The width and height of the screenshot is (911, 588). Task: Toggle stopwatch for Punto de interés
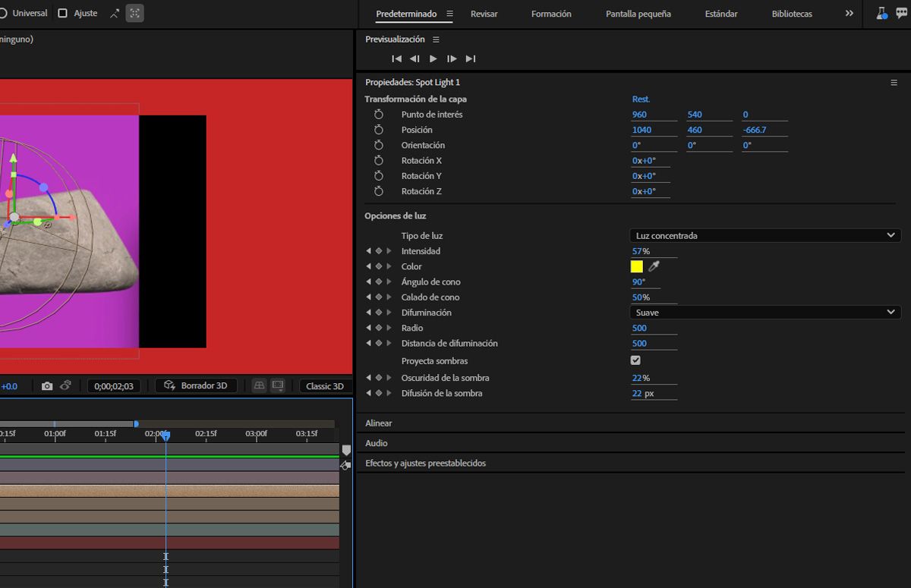379,115
